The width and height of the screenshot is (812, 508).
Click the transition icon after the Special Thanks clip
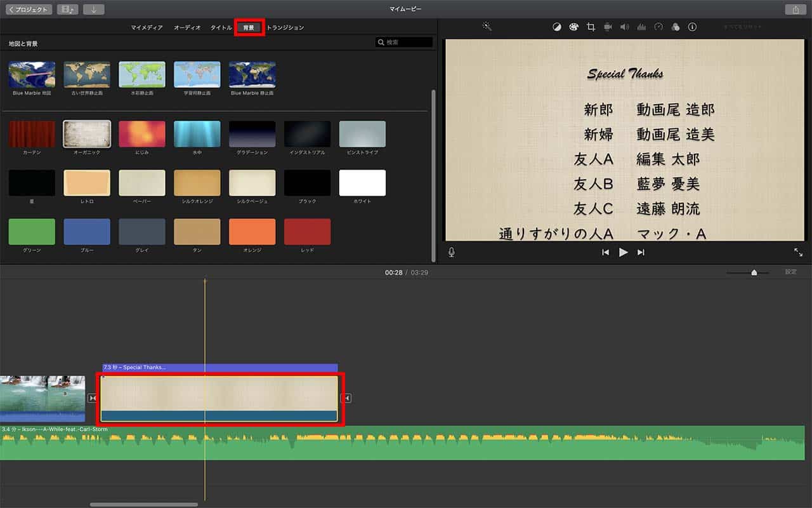346,398
